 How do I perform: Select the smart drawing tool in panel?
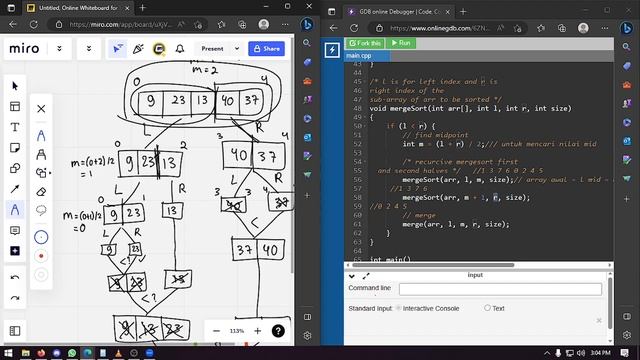pyautogui.click(x=42, y=173)
